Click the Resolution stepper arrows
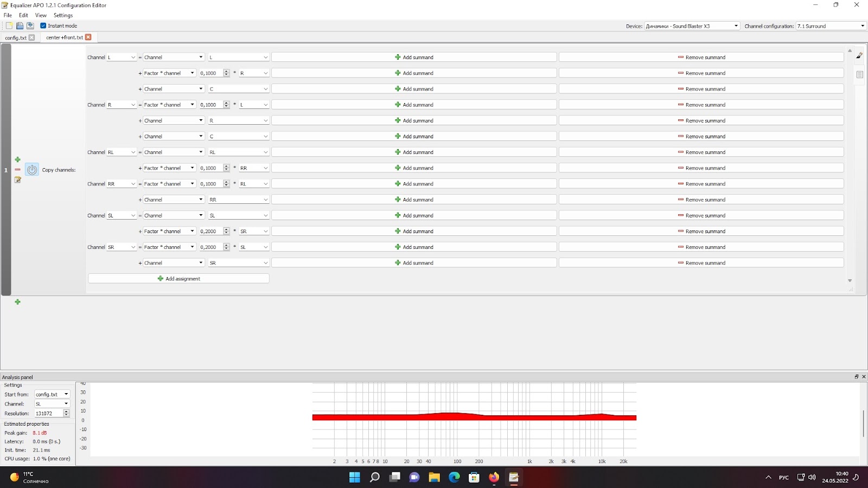Screen dimensions: 868x488 coord(66,413)
